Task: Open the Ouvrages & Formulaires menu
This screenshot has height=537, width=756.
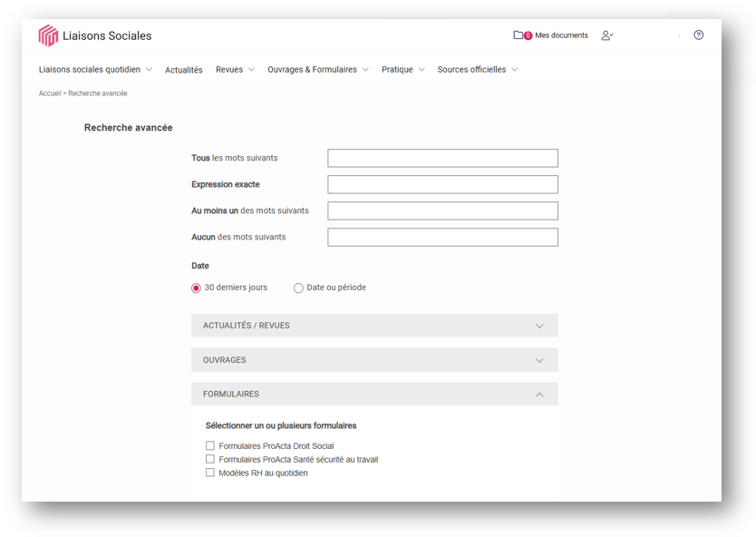Action: pos(312,70)
